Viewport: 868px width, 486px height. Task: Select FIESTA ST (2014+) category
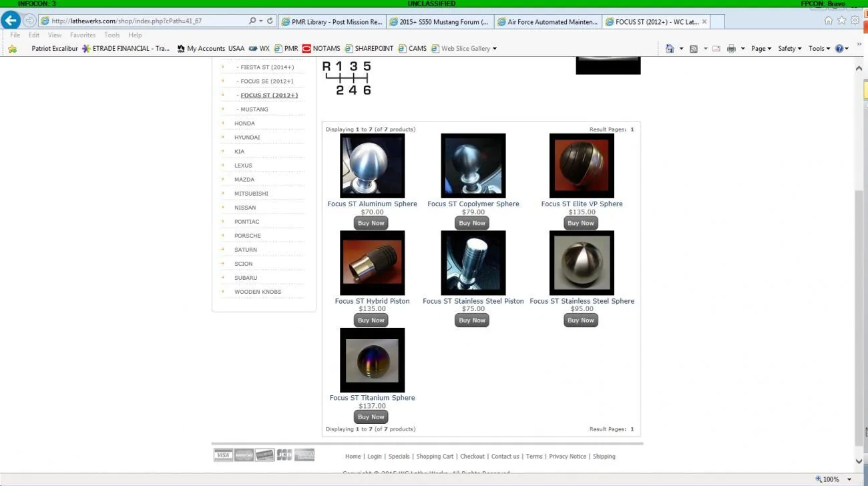click(x=267, y=67)
